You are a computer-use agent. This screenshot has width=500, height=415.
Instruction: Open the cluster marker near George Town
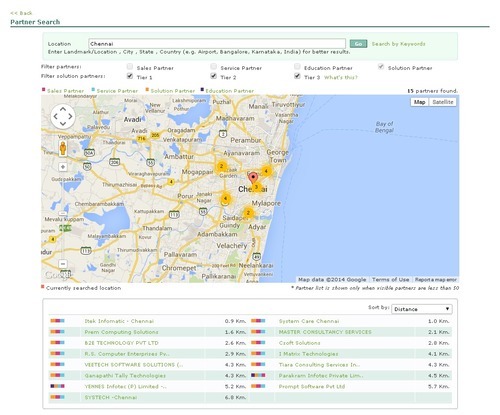[266, 171]
